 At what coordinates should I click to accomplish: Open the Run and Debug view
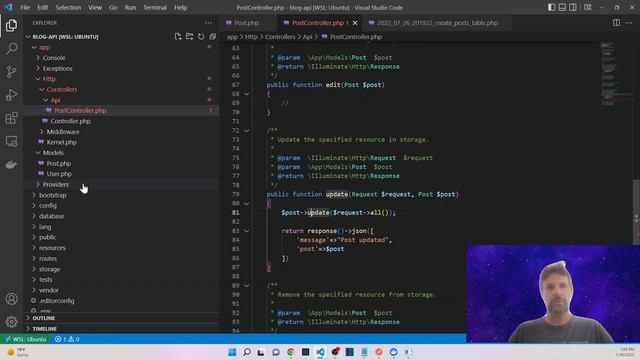[x=11, y=95]
